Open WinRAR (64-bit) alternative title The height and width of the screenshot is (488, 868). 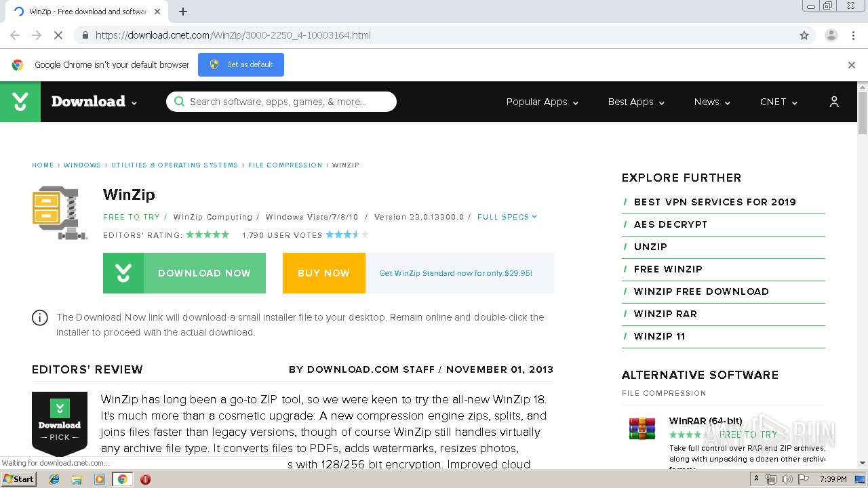pos(705,421)
